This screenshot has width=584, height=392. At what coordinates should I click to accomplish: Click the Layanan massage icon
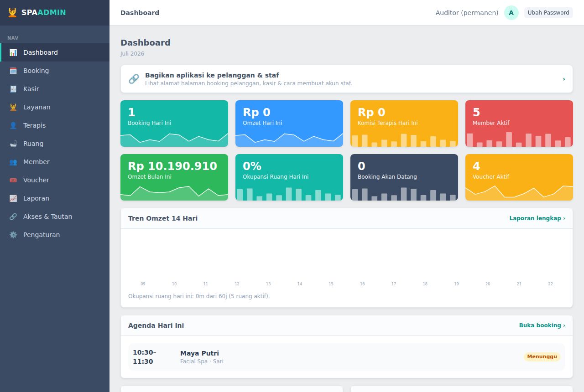13,107
